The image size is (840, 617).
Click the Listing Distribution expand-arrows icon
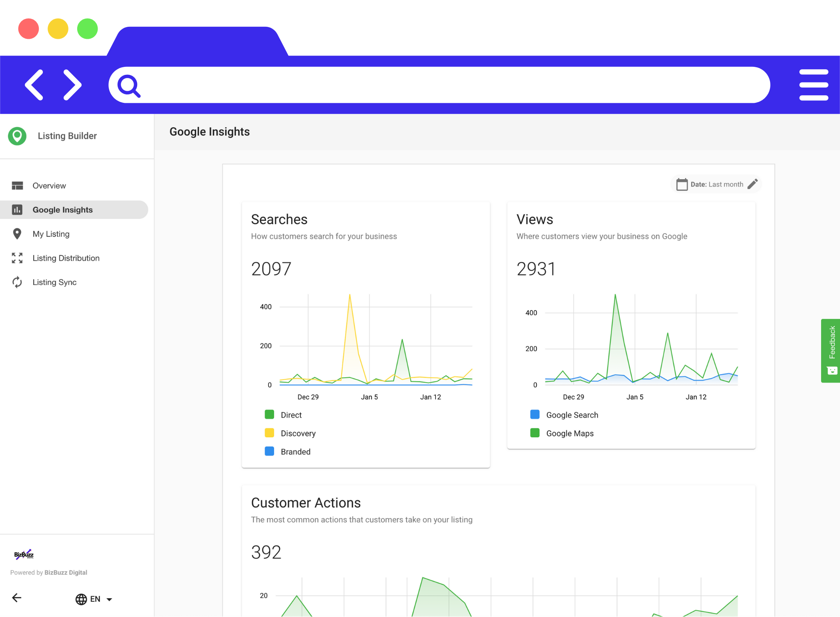17,258
